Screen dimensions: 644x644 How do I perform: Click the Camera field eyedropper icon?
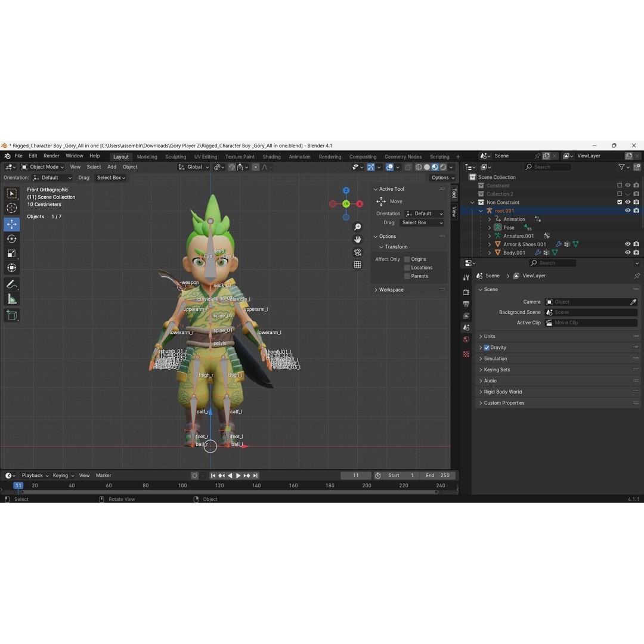coord(633,302)
